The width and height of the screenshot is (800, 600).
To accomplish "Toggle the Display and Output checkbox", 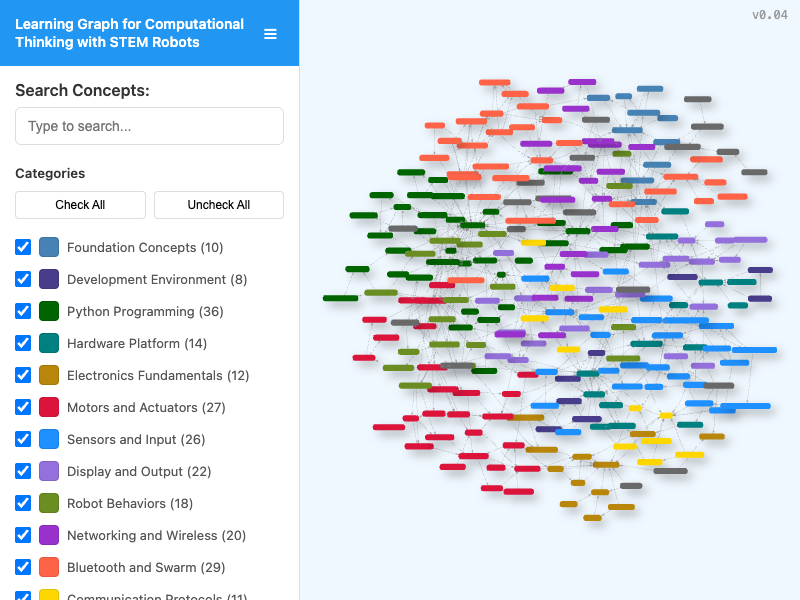I will (x=23, y=471).
